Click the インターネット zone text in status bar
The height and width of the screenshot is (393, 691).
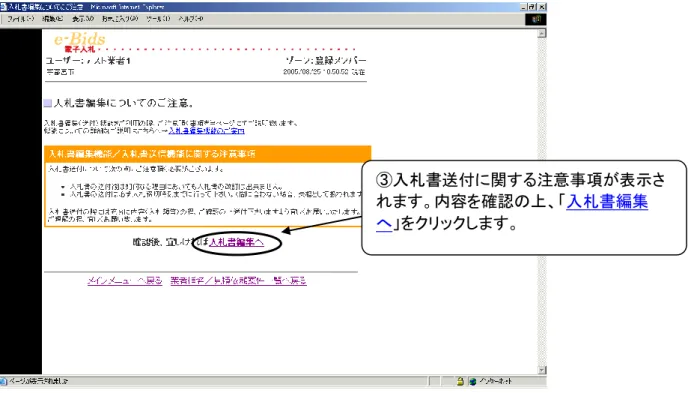[x=495, y=381]
